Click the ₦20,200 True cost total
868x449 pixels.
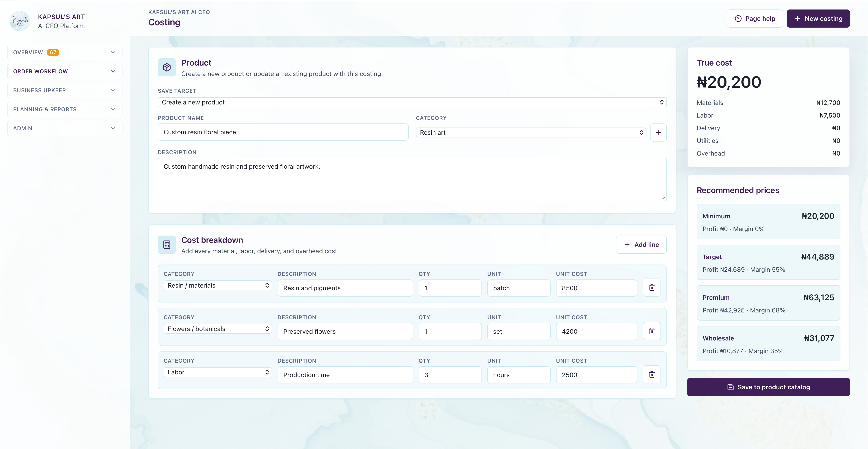point(729,82)
